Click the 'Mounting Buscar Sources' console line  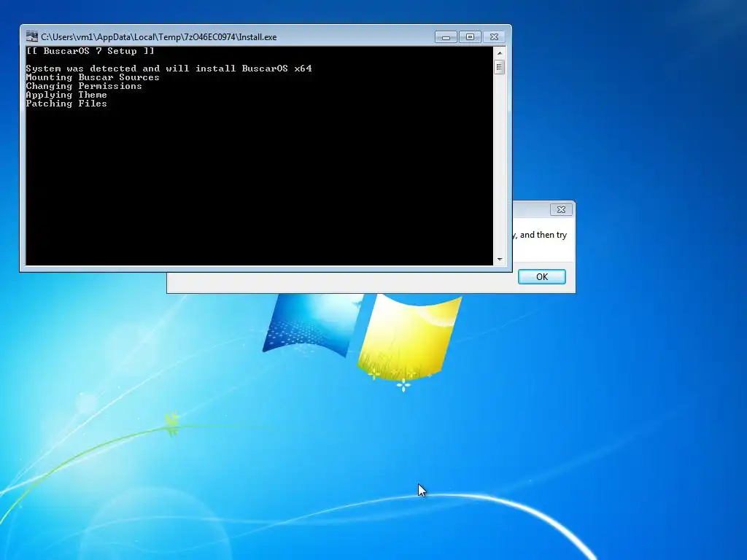click(x=93, y=77)
